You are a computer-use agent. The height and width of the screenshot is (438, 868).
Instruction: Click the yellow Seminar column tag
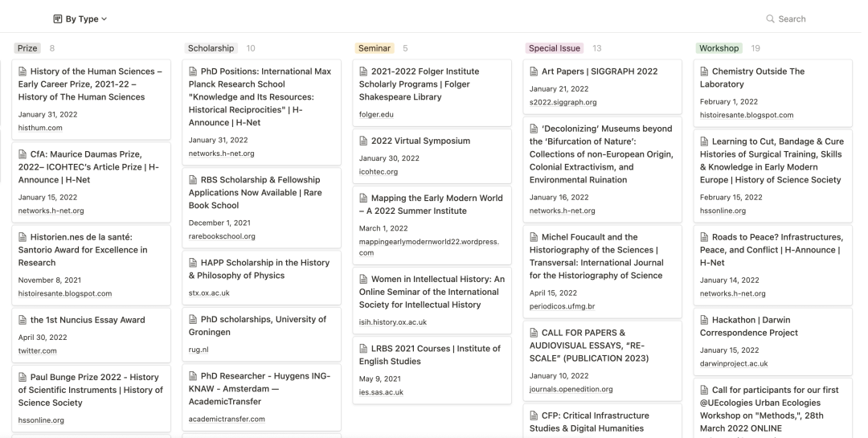click(x=375, y=48)
